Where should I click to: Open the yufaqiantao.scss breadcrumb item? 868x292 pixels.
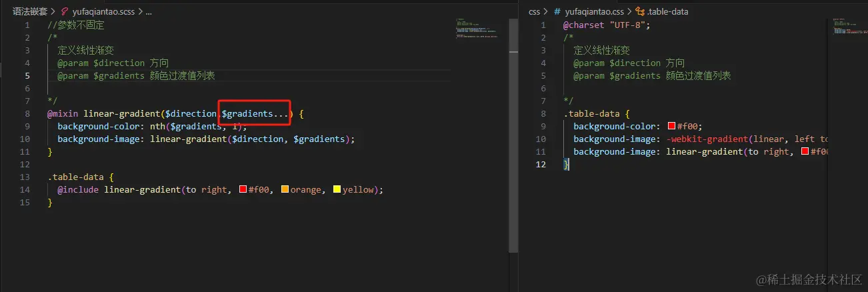click(x=104, y=11)
